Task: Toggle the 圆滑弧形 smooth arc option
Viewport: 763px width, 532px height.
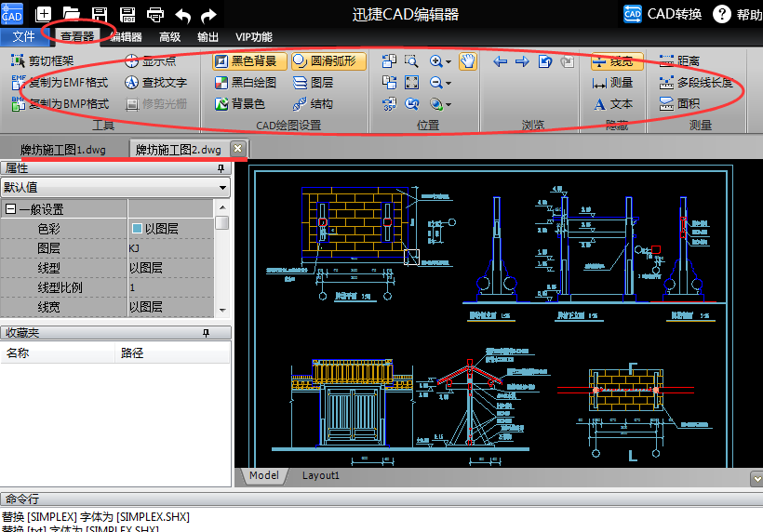Action: pos(328,61)
